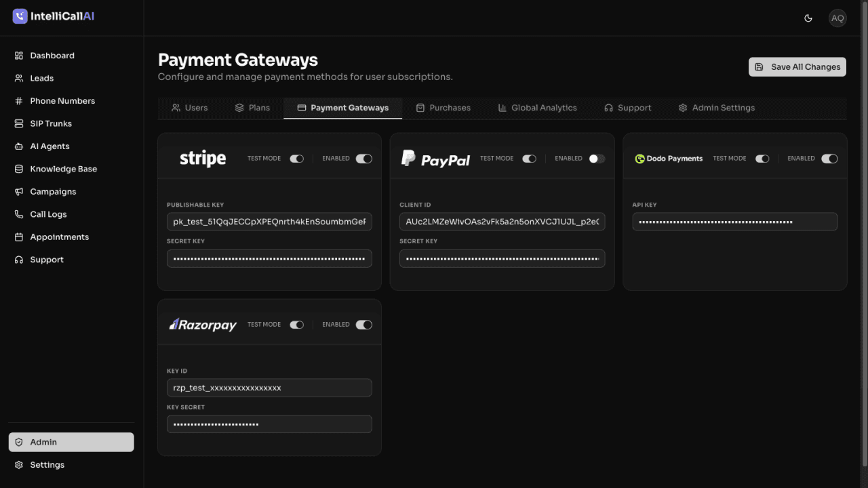Open Appointments page

point(71,237)
